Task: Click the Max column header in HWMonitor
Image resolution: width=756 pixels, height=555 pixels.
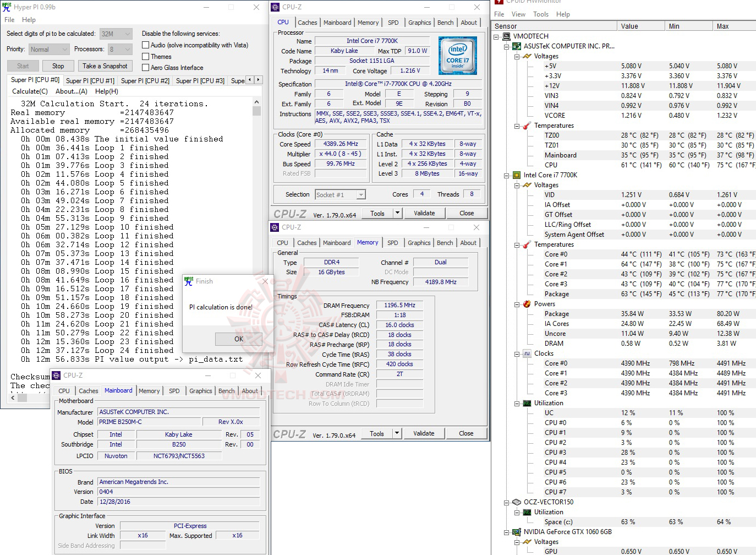Action: pyautogui.click(x=735, y=26)
